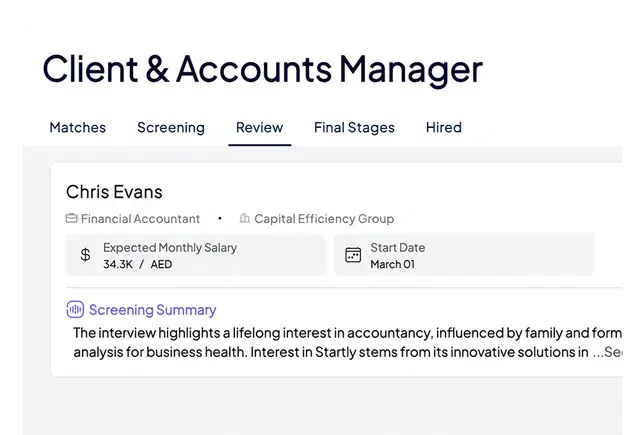This screenshot has width=640, height=435.
Task: Click the Client & Accounts Manager title
Action: click(263, 69)
